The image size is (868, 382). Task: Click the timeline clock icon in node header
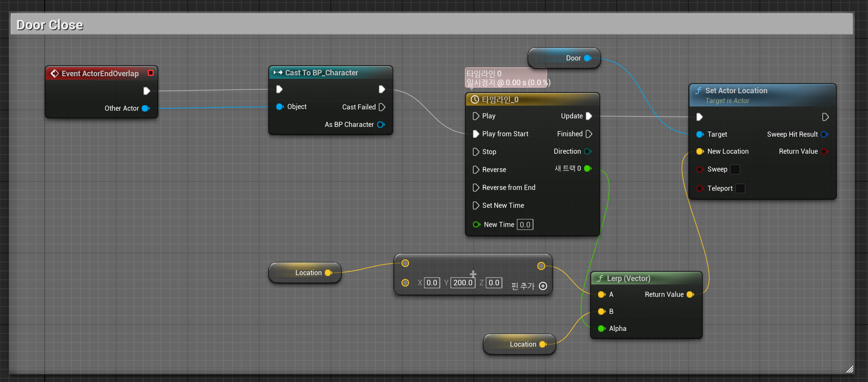(x=475, y=100)
